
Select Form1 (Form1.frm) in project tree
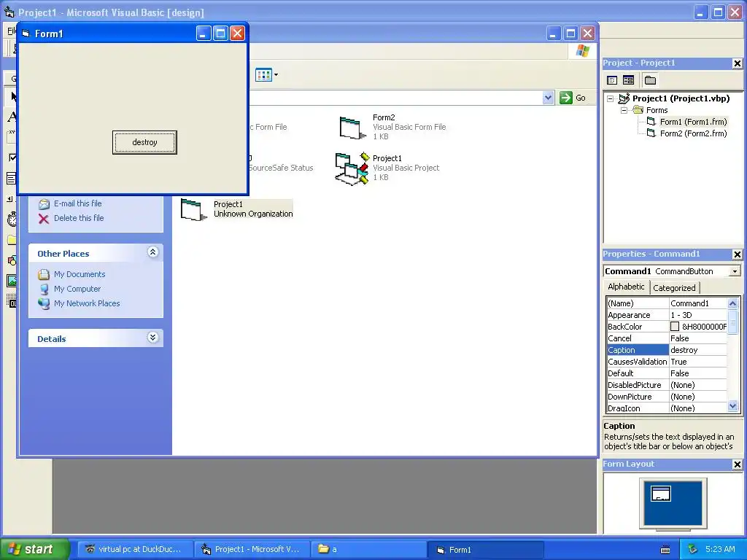click(693, 122)
